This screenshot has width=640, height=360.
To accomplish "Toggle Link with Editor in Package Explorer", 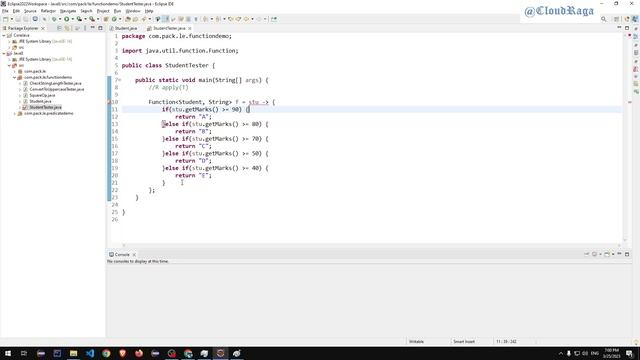I will tap(67, 28).
